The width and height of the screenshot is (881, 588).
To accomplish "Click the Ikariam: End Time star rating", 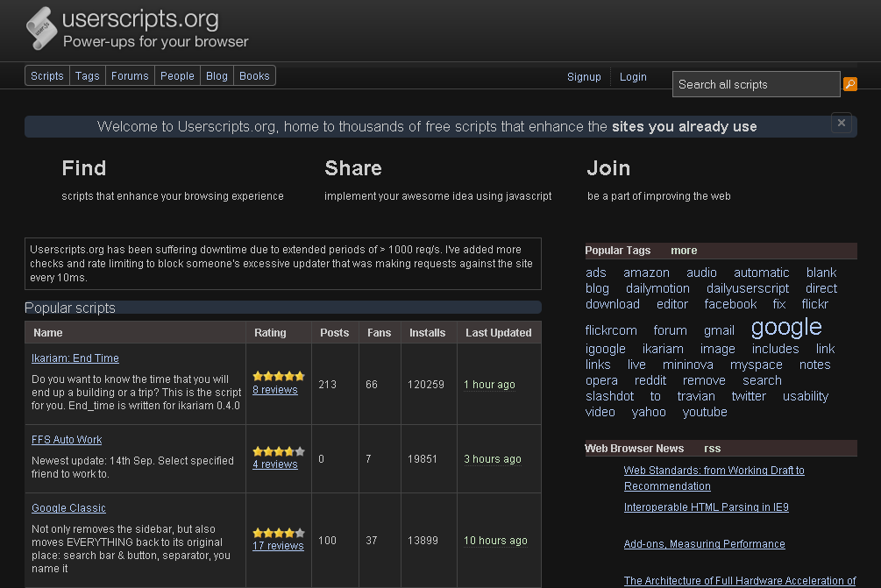I will [278, 376].
